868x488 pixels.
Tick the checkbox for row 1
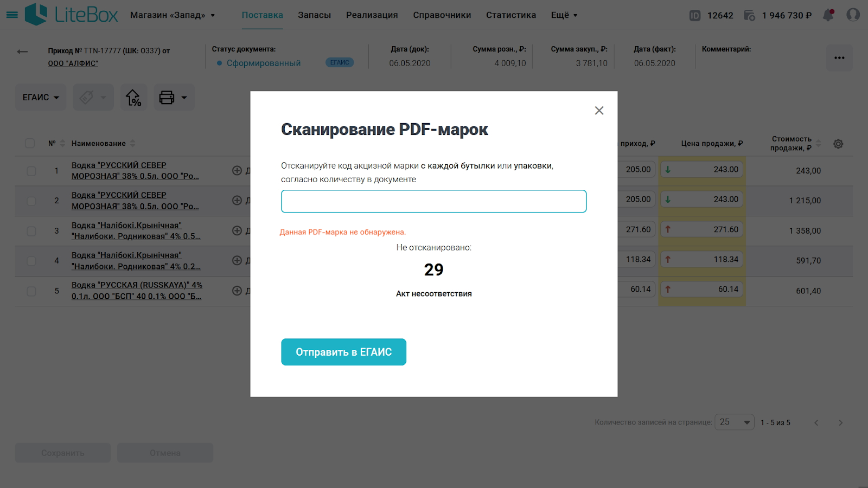click(31, 171)
